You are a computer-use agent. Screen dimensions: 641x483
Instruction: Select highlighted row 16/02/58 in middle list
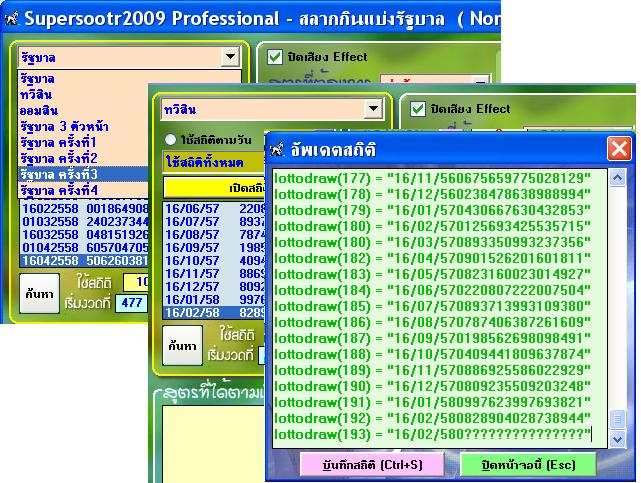point(214,313)
